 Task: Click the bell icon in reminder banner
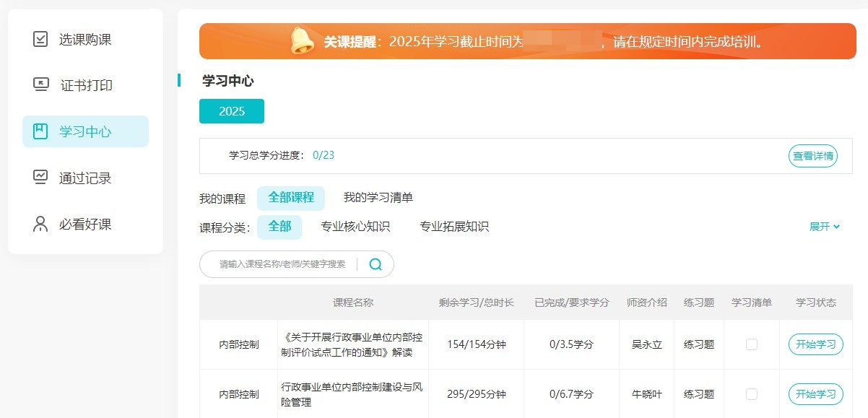click(302, 41)
